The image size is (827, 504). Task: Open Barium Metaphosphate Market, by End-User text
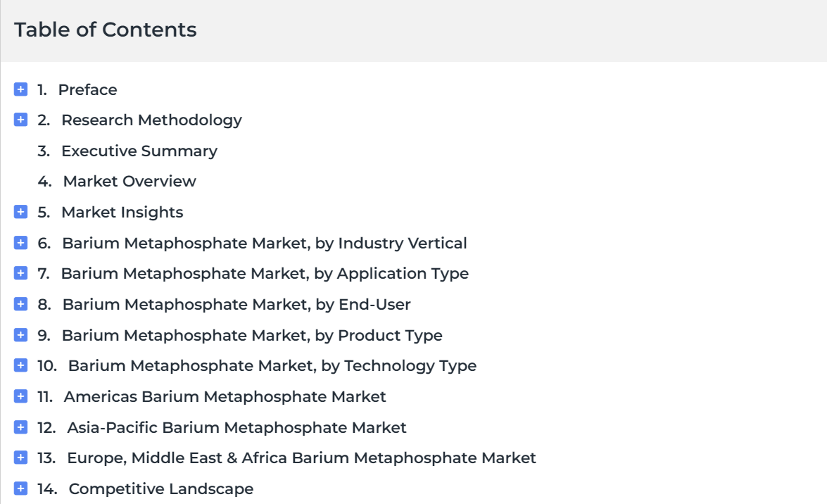tap(236, 305)
